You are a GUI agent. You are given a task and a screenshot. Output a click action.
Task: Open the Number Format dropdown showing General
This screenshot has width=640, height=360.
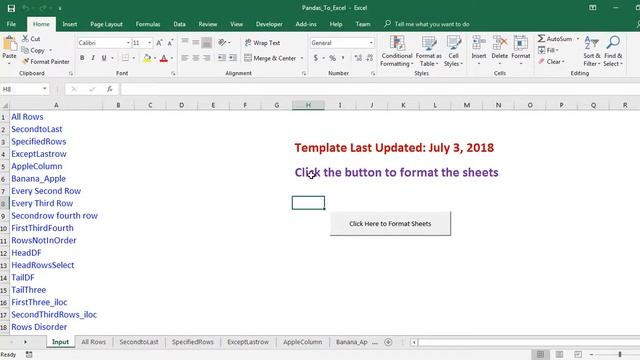371,43
